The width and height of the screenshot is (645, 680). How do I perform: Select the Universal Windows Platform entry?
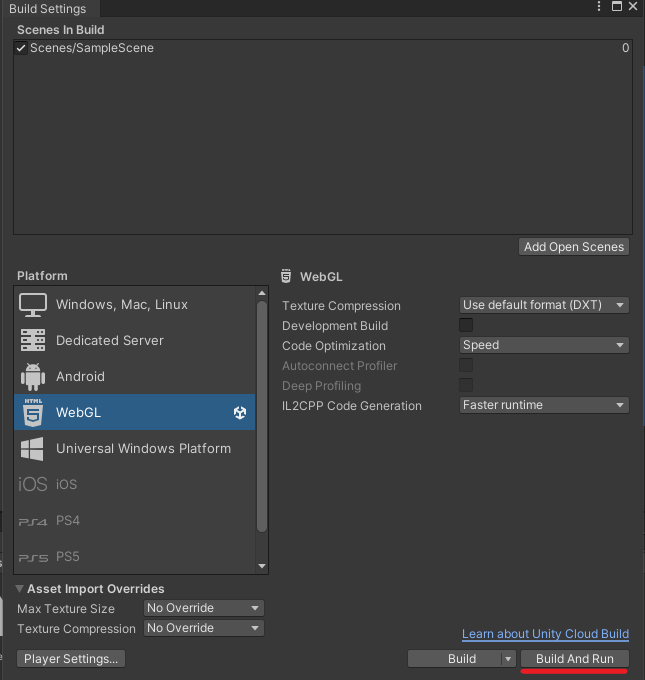pyautogui.click(x=134, y=448)
